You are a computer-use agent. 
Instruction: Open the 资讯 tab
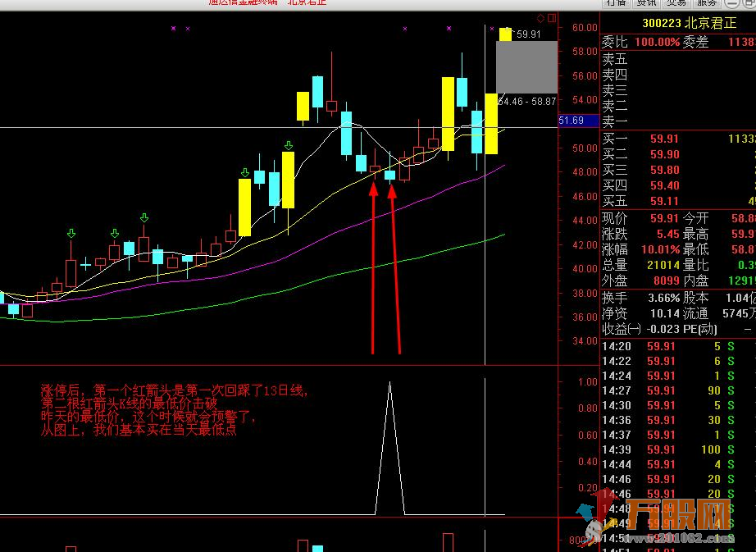point(647,3)
